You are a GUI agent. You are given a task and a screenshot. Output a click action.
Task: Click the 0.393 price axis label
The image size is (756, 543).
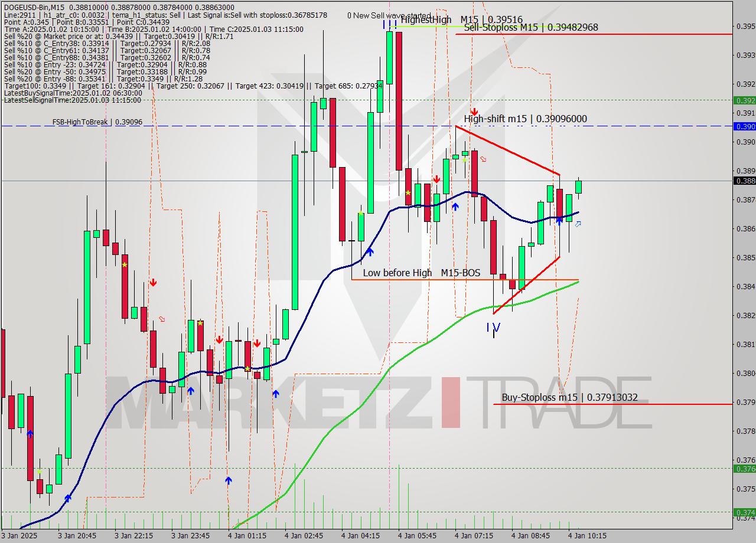tap(745, 55)
